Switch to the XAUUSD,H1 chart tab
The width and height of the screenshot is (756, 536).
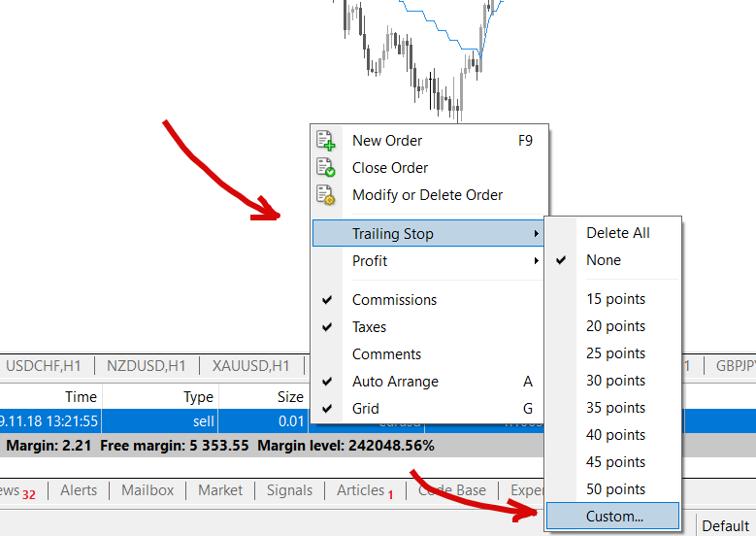[x=250, y=366]
